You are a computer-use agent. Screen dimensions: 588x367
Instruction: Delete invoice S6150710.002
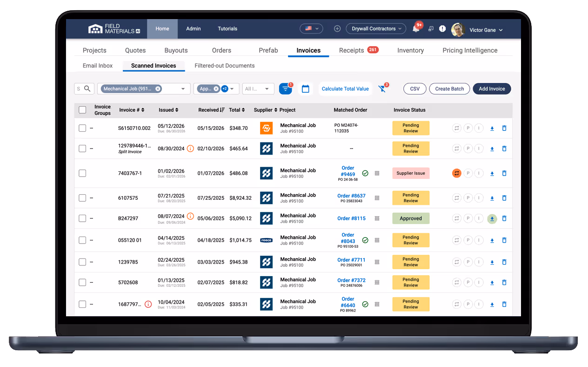pos(504,128)
